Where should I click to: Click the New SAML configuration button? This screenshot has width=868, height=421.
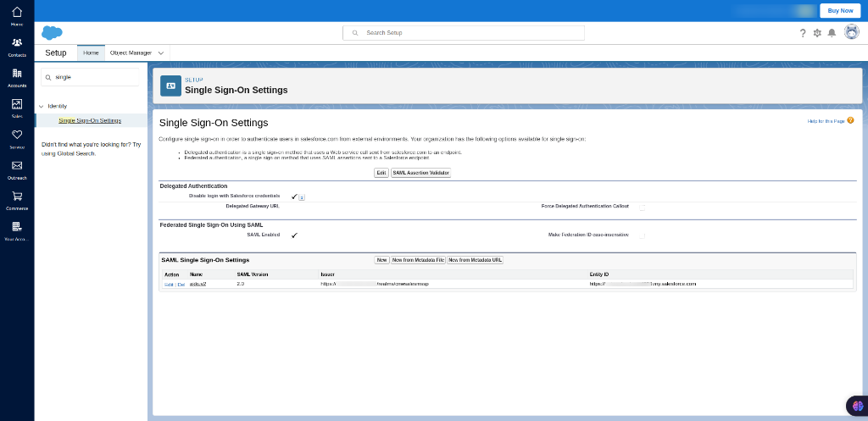(382, 260)
